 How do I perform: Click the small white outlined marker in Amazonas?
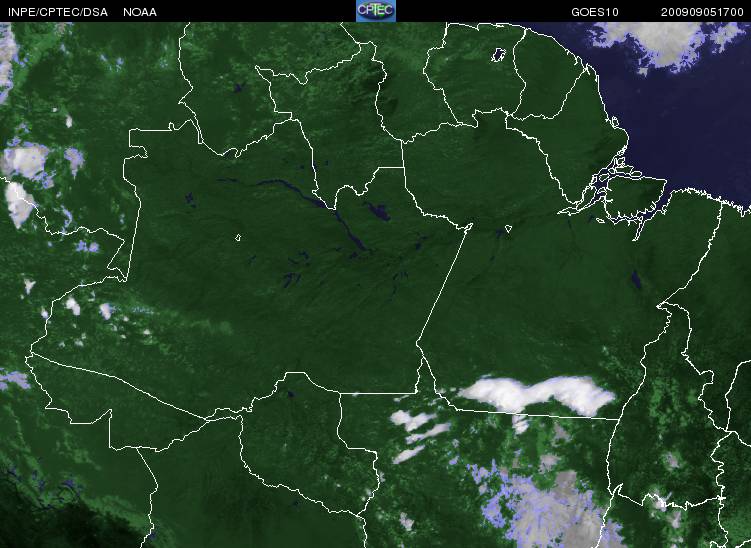[x=238, y=237]
